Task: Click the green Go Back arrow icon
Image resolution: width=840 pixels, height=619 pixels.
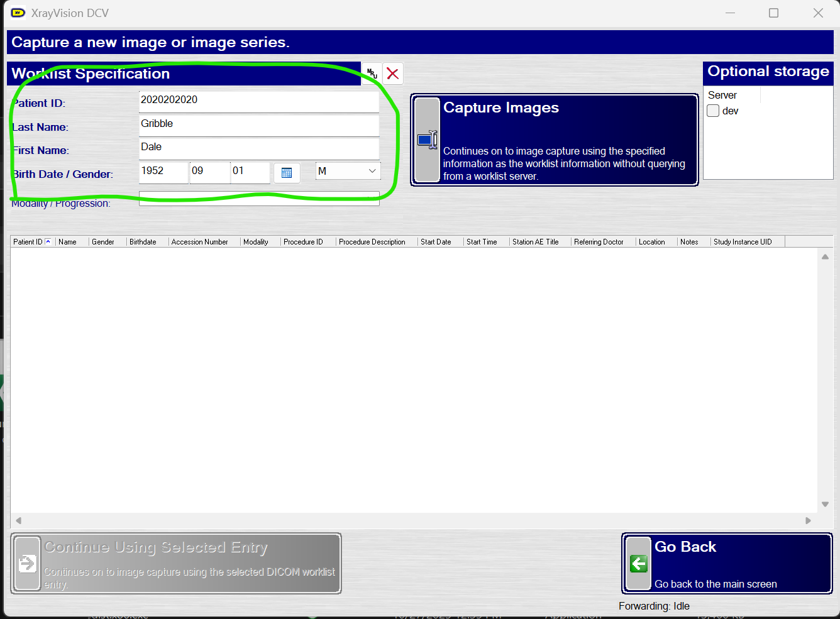Action: click(x=639, y=564)
